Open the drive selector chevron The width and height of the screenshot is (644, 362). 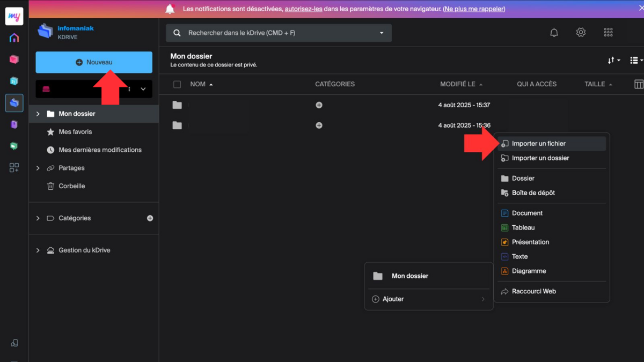143,89
